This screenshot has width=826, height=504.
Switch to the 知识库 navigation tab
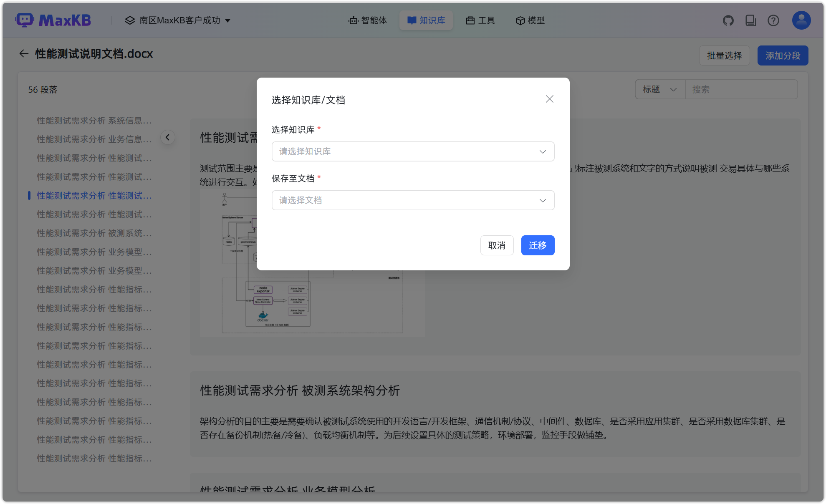pyautogui.click(x=426, y=20)
